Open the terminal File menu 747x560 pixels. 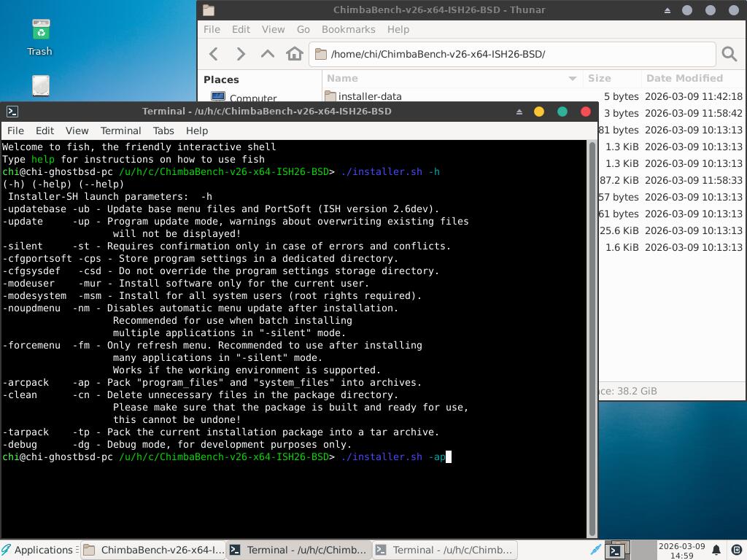[x=15, y=131]
